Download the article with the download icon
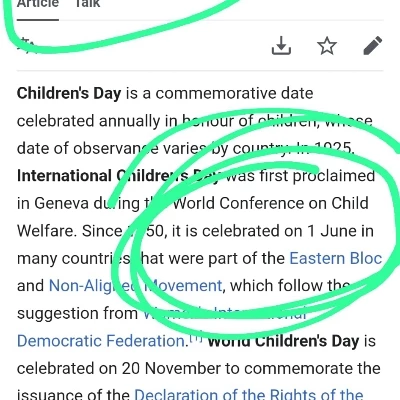 click(x=281, y=46)
